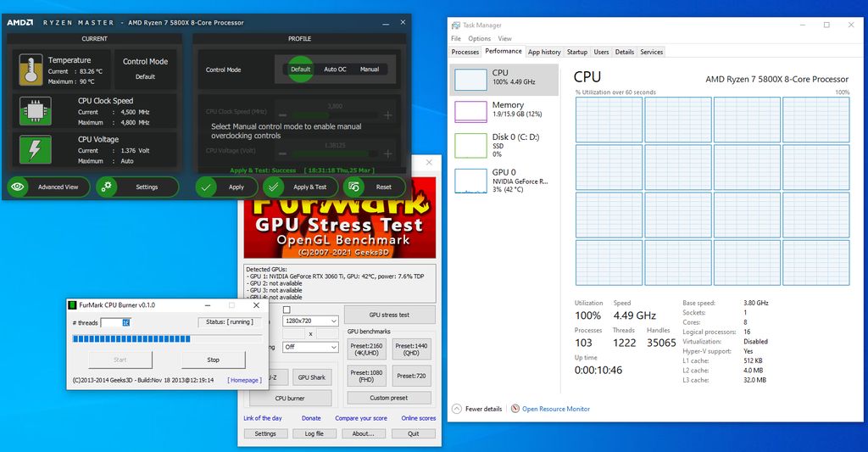Open the Homepage link in CPU Burner
Viewport: 868px width, 452px height.
(x=245, y=380)
